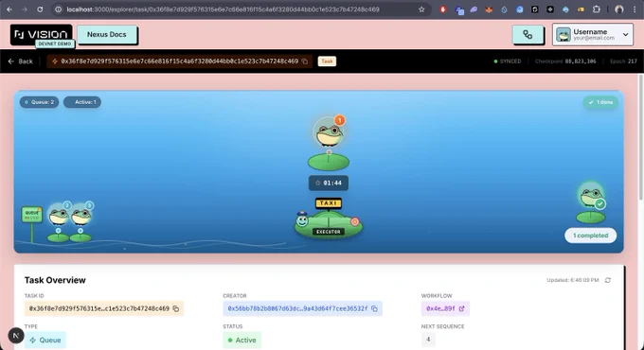Select the completed frog with checkmark

591,195
